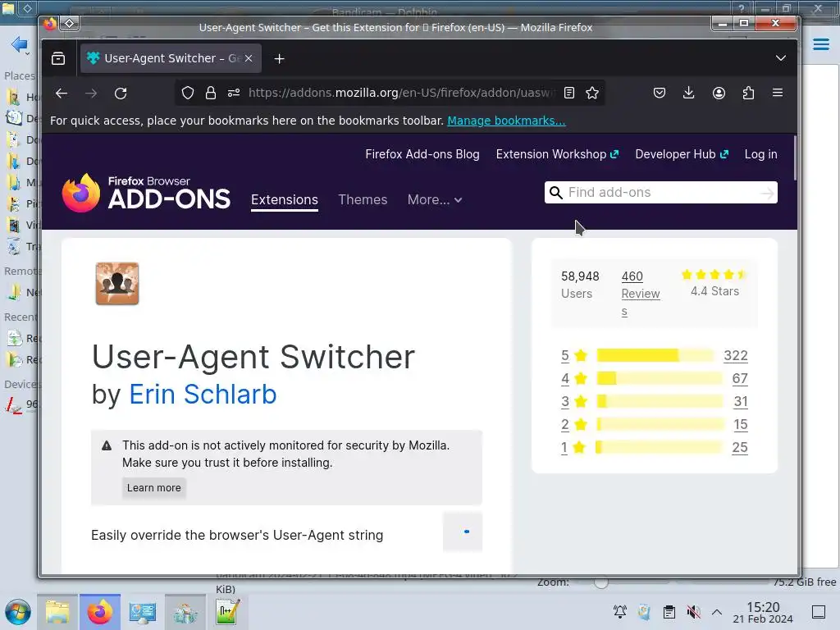Open author Erin Schlarb's profile
Screen dimensions: 840x630
[x=203, y=395]
